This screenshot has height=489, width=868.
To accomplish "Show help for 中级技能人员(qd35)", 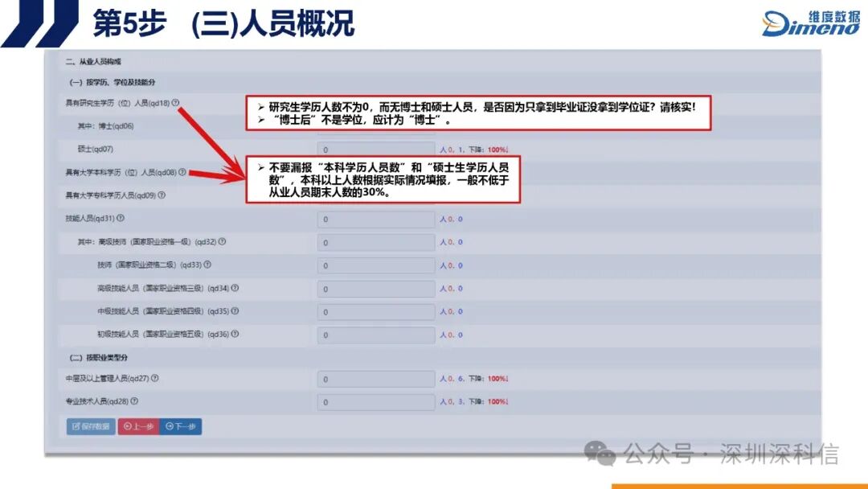I will point(235,311).
